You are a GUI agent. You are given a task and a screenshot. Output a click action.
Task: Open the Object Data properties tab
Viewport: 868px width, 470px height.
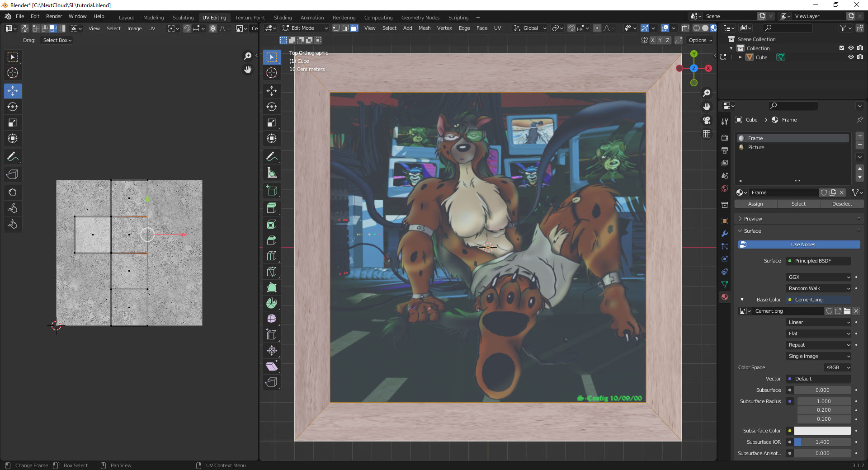(x=725, y=284)
